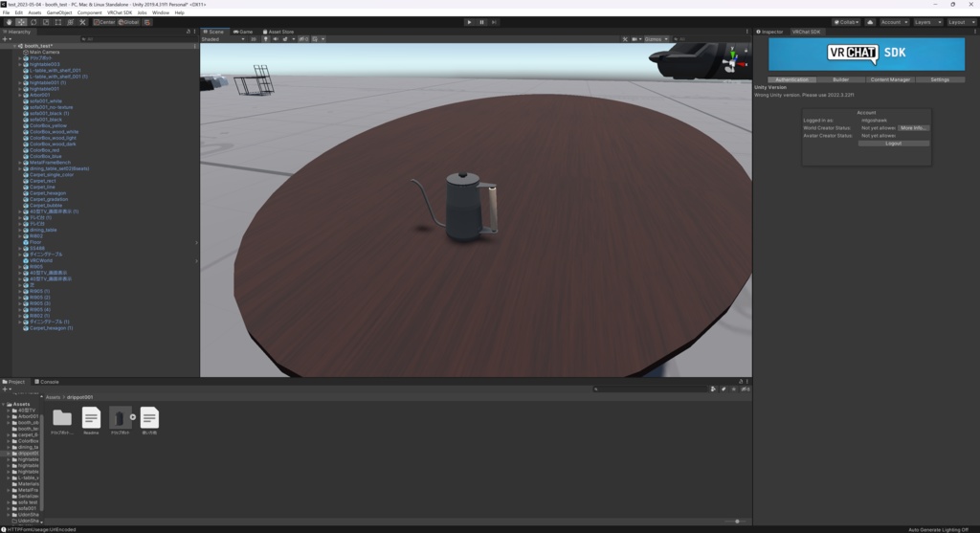The height and width of the screenshot is (533, 980).
Task: Toggle scene audio speaker icon
Action: (x=275, y=38)
